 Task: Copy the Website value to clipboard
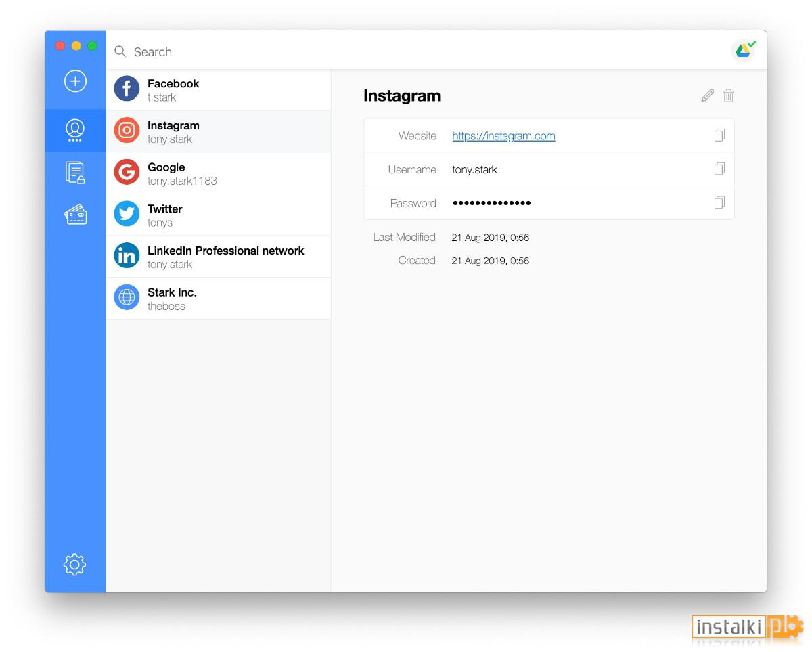coord(719,135)
